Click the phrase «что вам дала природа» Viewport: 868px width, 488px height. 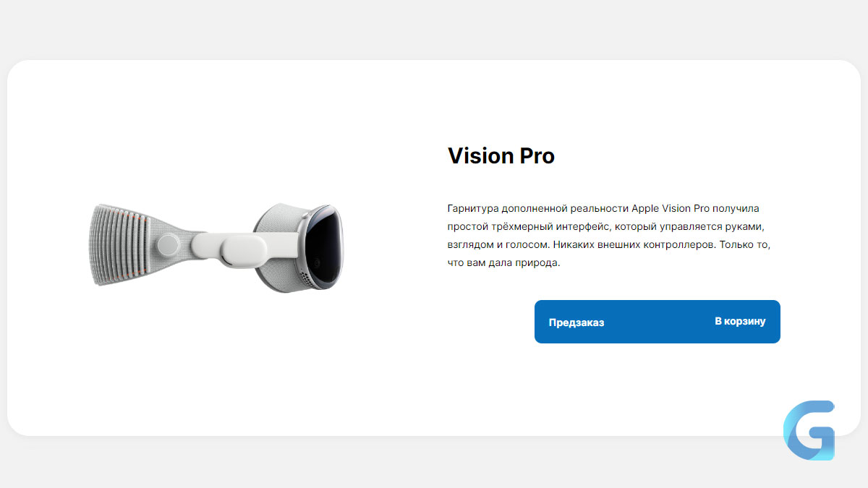[x=504, y=263]
